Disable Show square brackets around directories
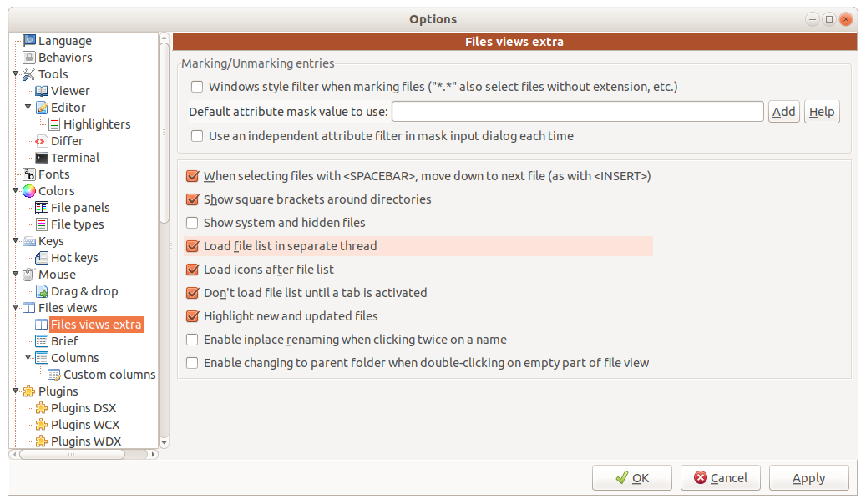Screen dimensions: 866x504 (191, 199)
